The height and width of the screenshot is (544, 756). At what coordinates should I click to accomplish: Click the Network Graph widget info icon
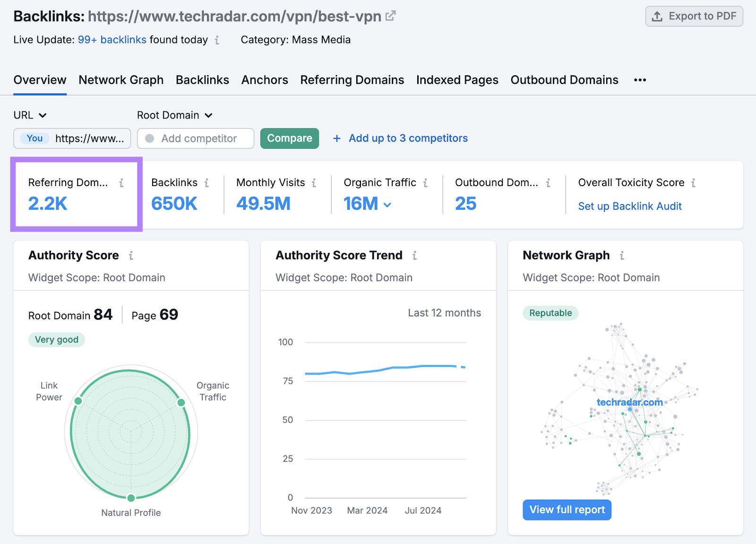(622, 255)
